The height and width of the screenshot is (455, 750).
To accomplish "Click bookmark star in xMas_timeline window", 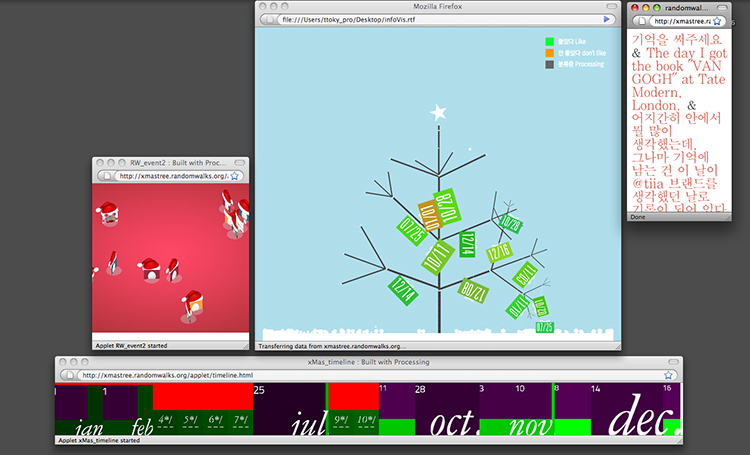I will click(667, 375).
